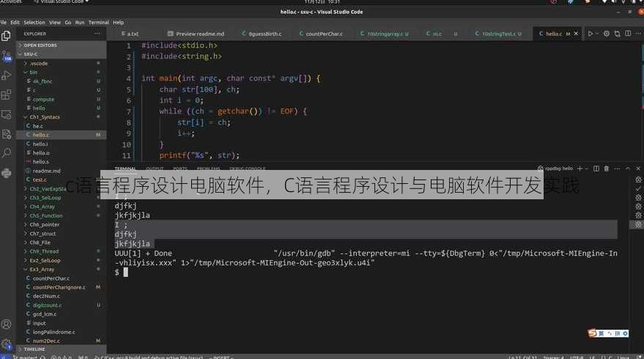Open the Remote Explorer view
The image size is (644, 359).
[x=6, y=114]
